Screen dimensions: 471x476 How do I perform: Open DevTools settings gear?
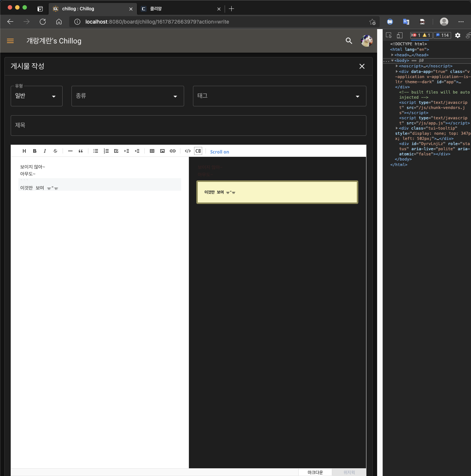[x=458, y=35]
